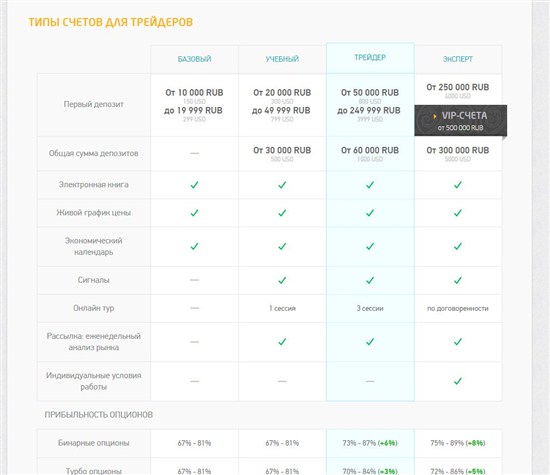Click the VIP-СЧЕТА banner
The width and height of the screenshot is (550, 475).
461,120
